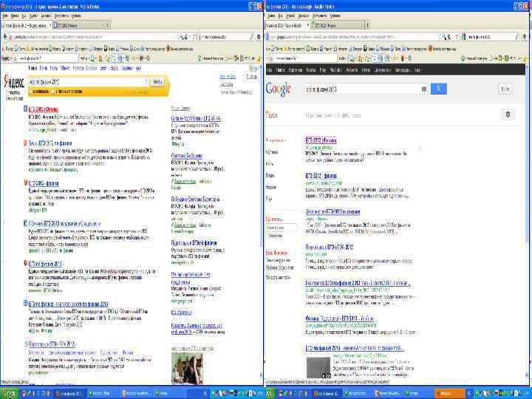Select Play in Google black bar
Image resolution: width=532 pixels, height=399 pixels.
coord(323,70)
